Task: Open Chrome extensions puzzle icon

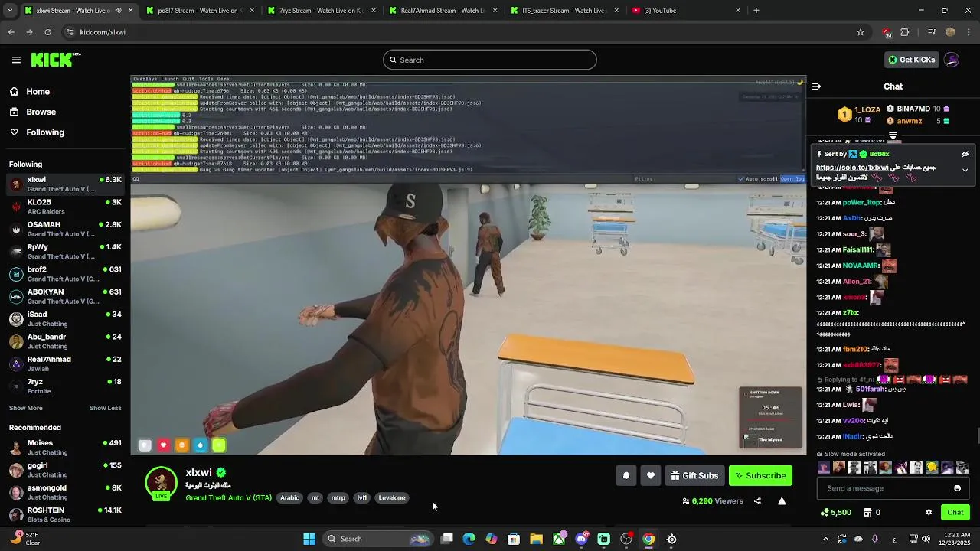Action: [x=905, y=32]
